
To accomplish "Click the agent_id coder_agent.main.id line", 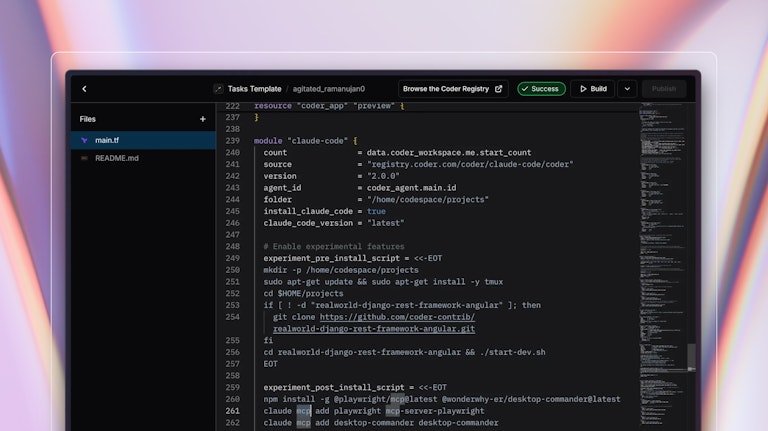I will tap(360, 188).
